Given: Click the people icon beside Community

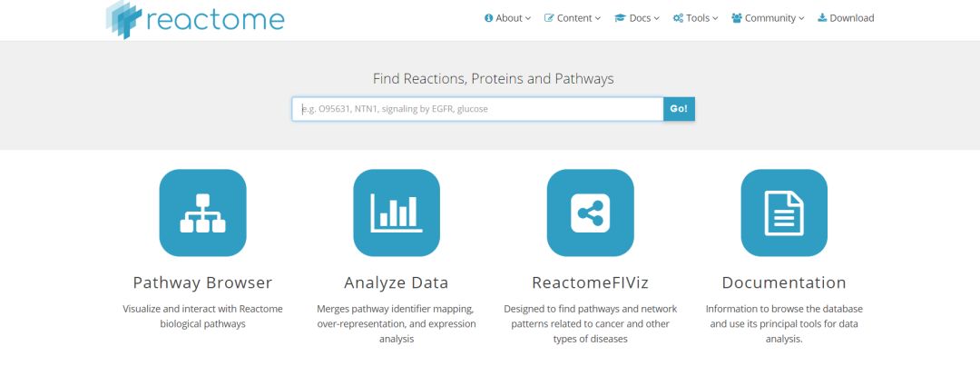Looking at the screenshot, I should 737,18.
